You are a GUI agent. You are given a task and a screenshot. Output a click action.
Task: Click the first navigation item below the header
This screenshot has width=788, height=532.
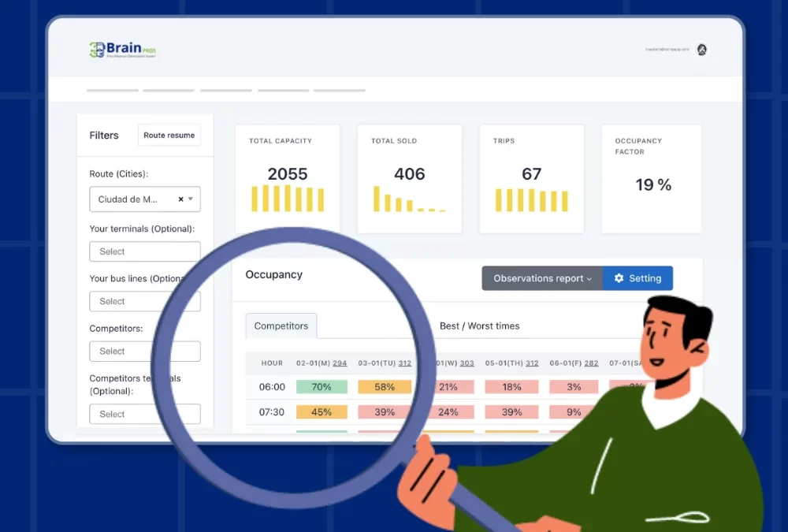(x=111, y=90)
